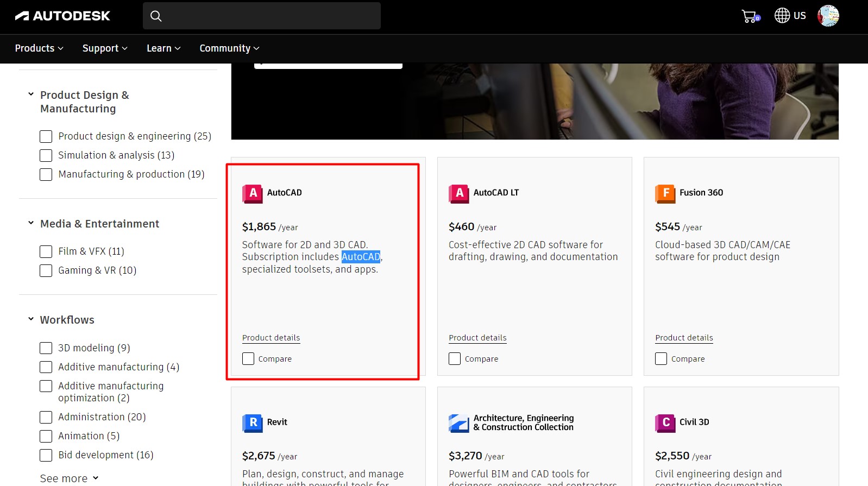Click the search magnifier icon
868x486 pixels.
[x=156, y=16]
